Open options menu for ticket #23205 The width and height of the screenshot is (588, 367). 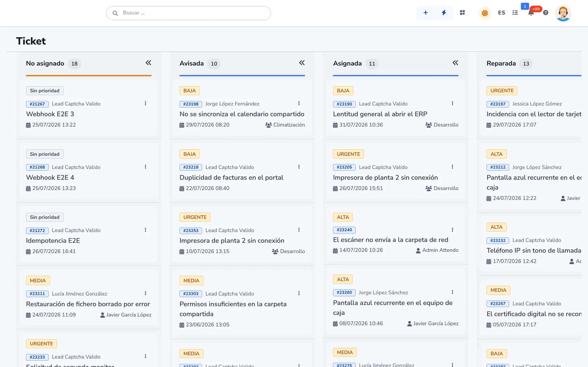pyautogui.click(x=452, y=167)
